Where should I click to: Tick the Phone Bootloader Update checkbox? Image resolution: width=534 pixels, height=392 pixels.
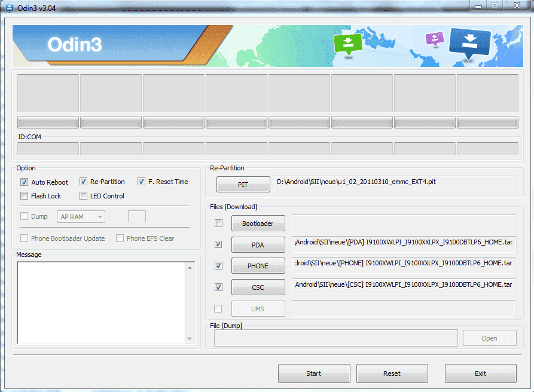click(24, 238)
